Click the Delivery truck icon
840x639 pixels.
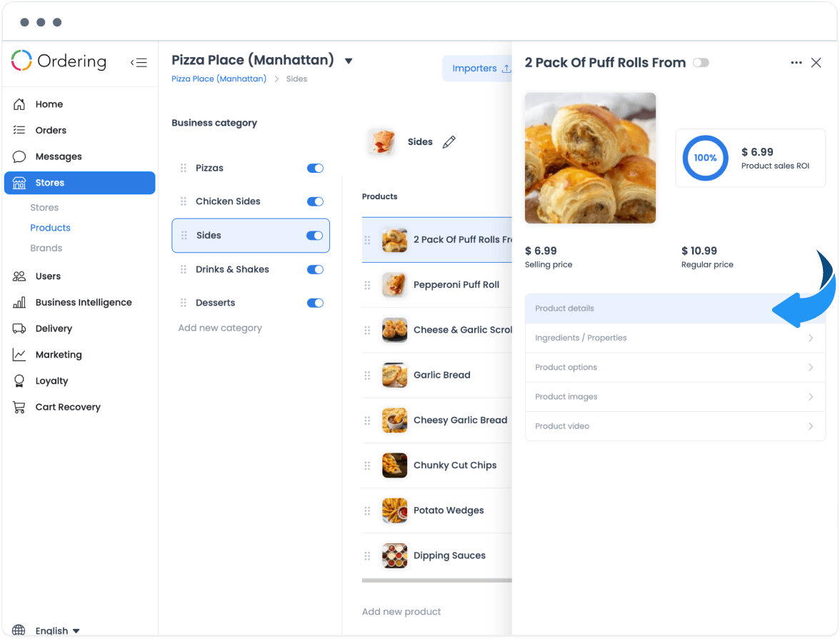tap(19, 328)
